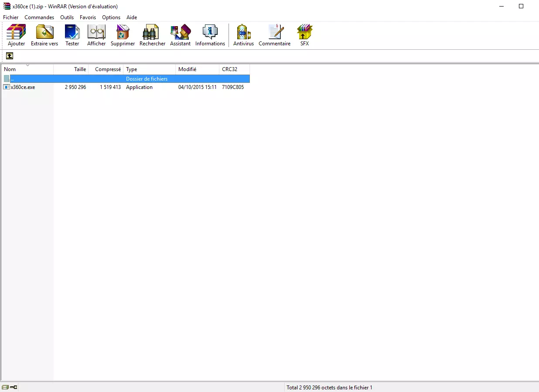539x392 pixels.
Task: Open the Favoris menu
Action: pos(88,17)
